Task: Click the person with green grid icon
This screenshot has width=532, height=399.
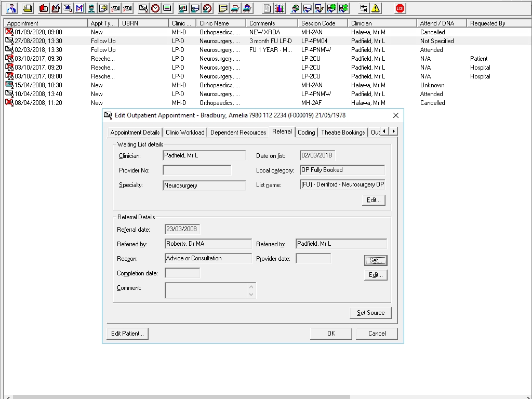Action: [x=331, y=8]
